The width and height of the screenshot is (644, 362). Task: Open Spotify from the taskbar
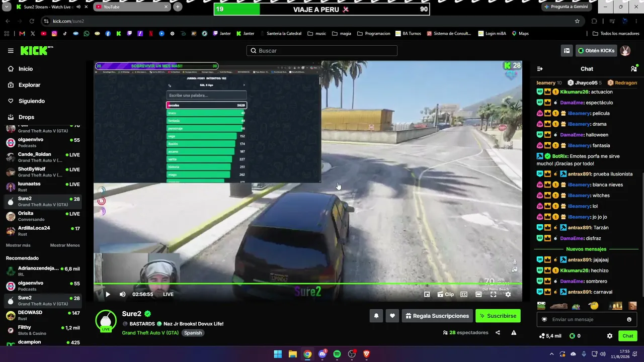(x=337, y=354)
